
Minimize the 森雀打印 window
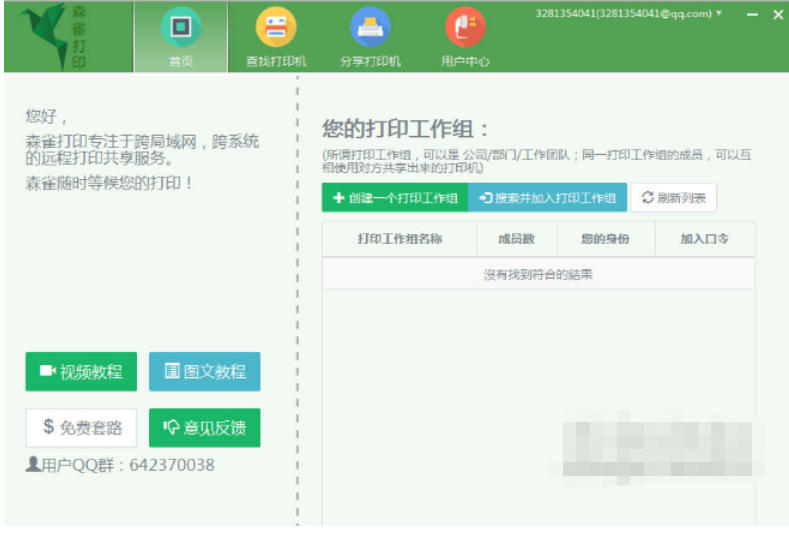pos(752,14)
